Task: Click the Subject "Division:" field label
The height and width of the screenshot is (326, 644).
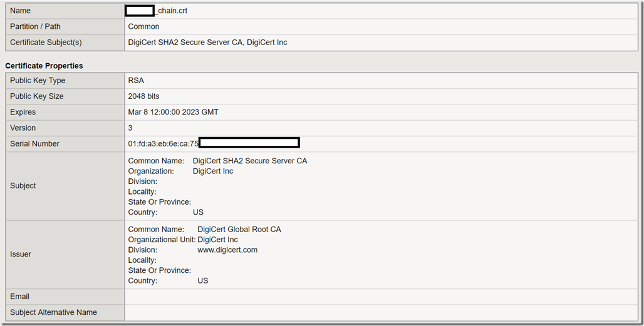Action: pyautogui.click(x=142, y=181)
